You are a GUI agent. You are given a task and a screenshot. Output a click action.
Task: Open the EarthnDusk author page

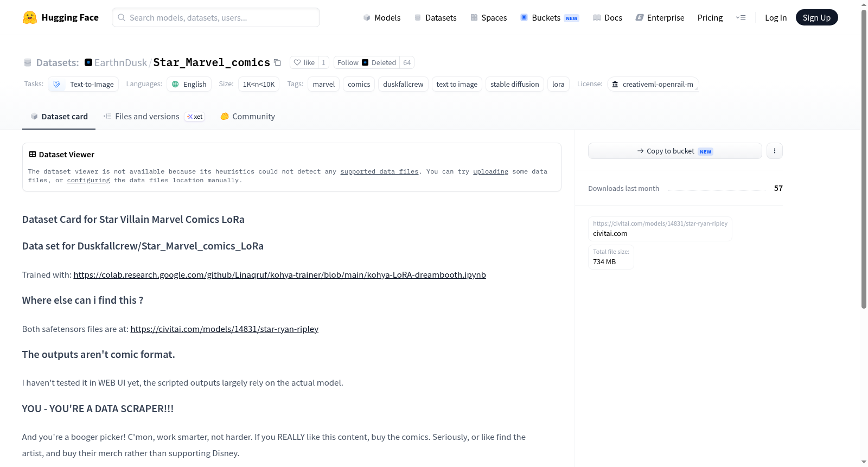[120, 62]
